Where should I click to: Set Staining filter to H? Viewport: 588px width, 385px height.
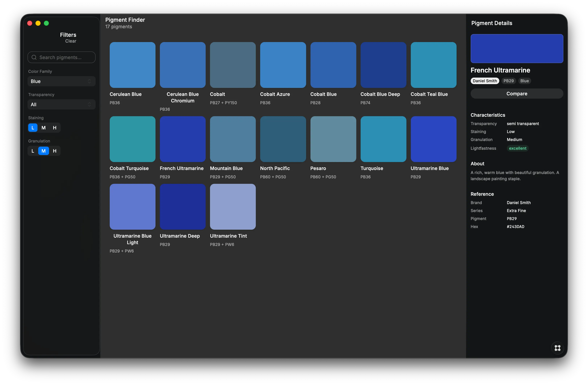tap(55, 128)
